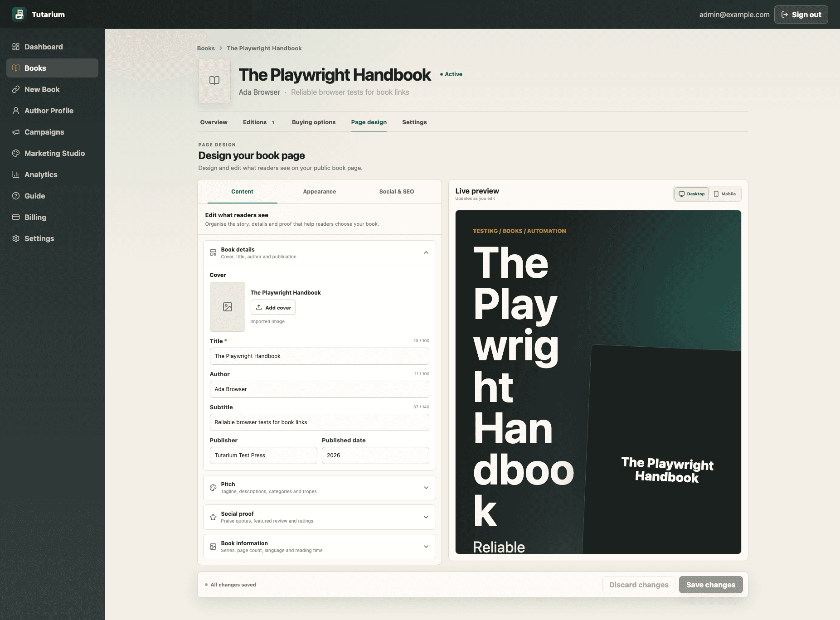Image resolution: width=840 pixels, height=620 pixels.
Task: Focus the Title input field
Action: [x=320, y=356]
